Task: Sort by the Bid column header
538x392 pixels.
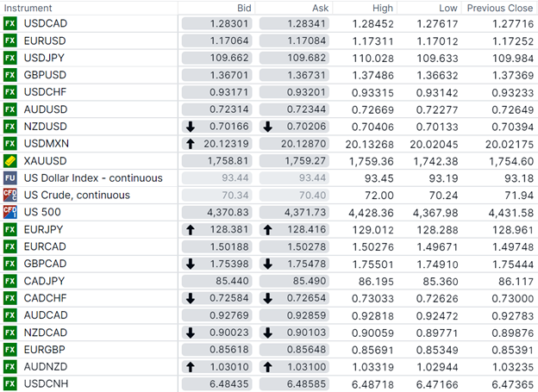Action: click(244, 7)
